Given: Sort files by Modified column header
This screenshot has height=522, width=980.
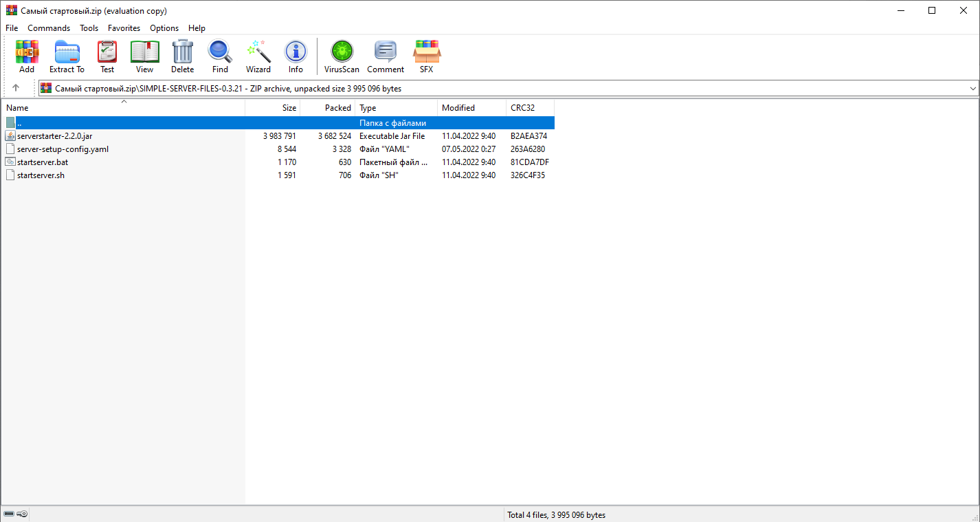Looking at the screenshot, I should click(472, 108).
